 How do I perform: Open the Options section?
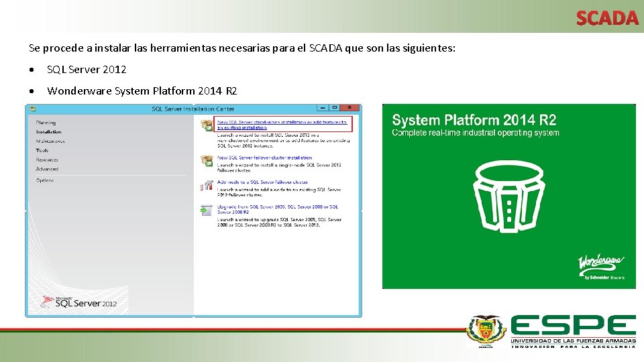click(45, 180)
